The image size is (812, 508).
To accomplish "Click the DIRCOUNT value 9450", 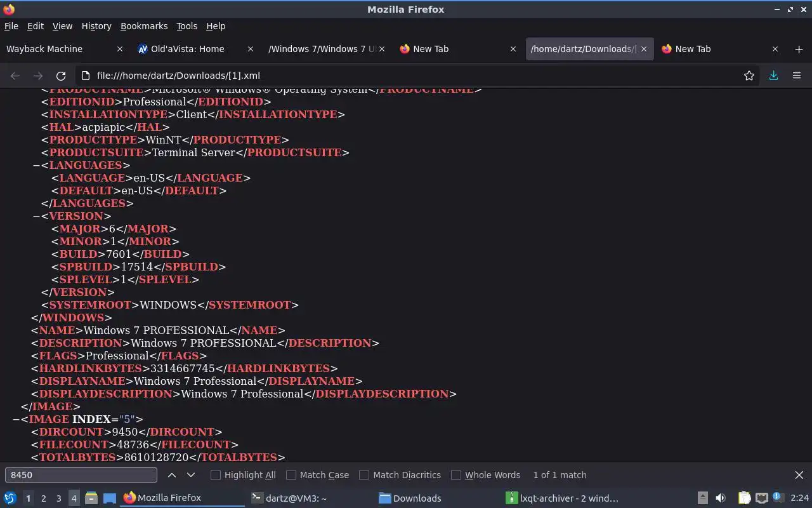I will 125,432.
